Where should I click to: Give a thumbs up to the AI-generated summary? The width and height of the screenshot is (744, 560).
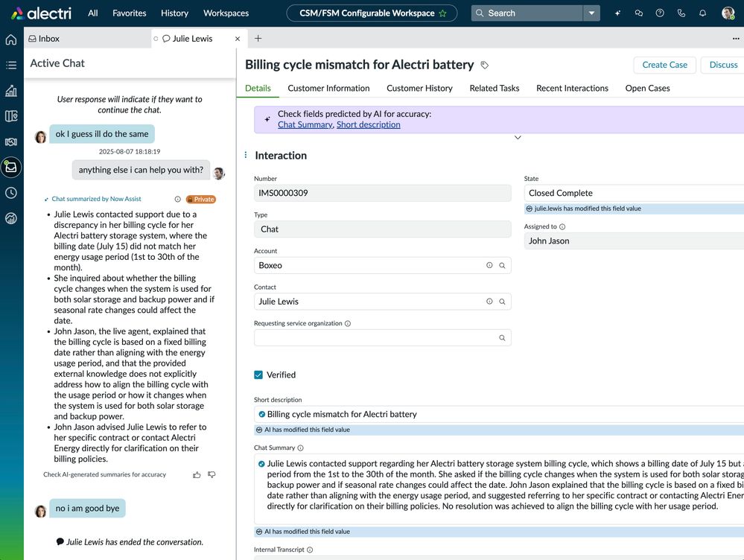pos(197,474)
